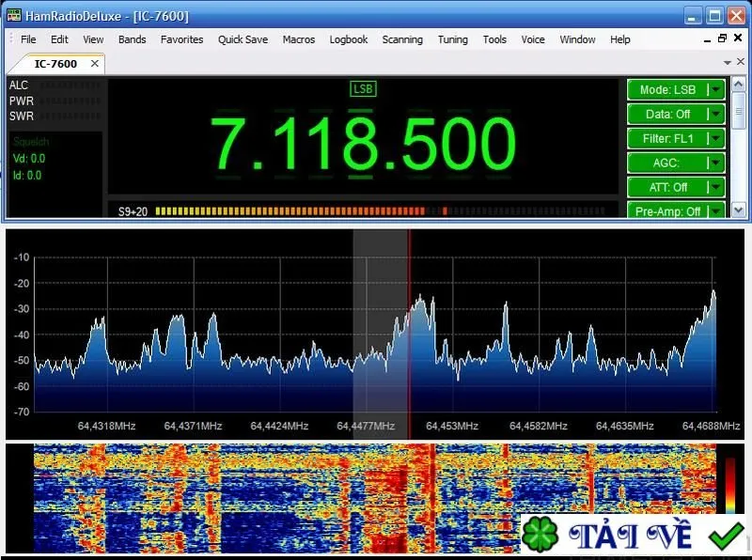Click the Id: 0.0 reading
This screenshot has height=560, width=752.
click(x=27, y=176)
